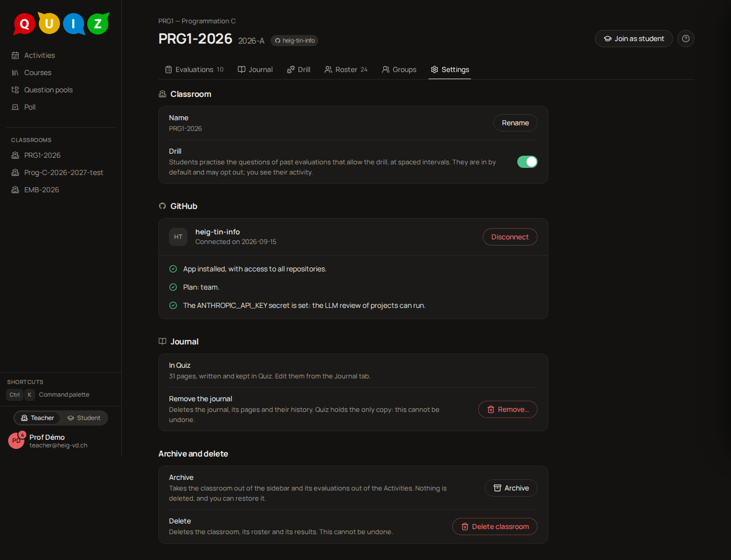Click the green check beside Plan: team
Screen dimensions: 731x560
(x=173, y=287)
